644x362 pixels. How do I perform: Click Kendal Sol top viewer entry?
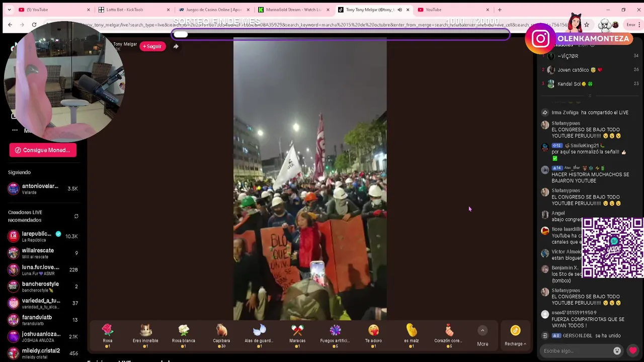pyautogui.click(x=590, y=84)
